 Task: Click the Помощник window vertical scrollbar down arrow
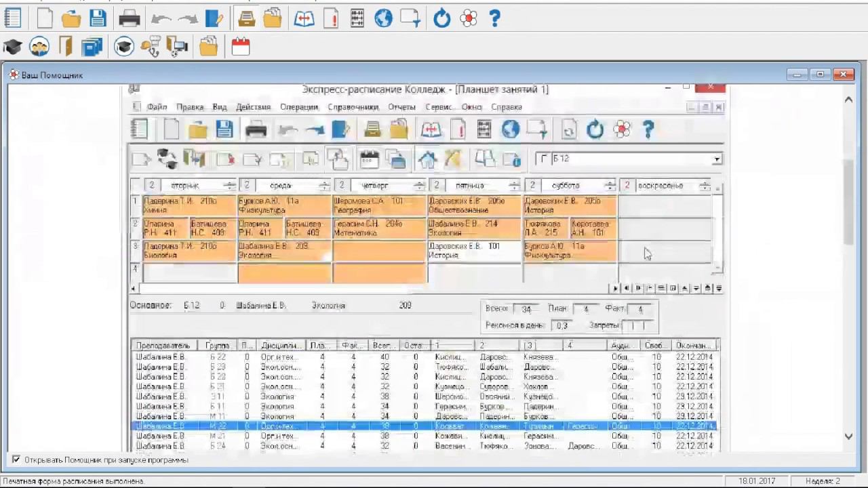point(848,437)
